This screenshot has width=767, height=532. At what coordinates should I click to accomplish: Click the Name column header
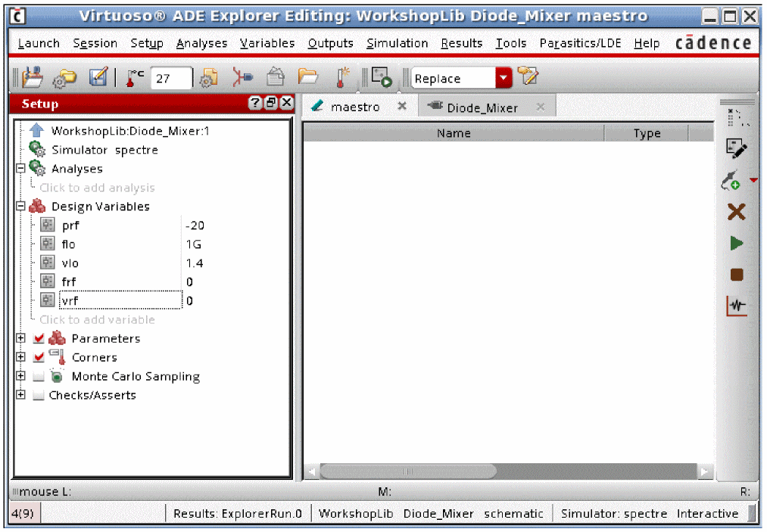(x=454, y=133)
